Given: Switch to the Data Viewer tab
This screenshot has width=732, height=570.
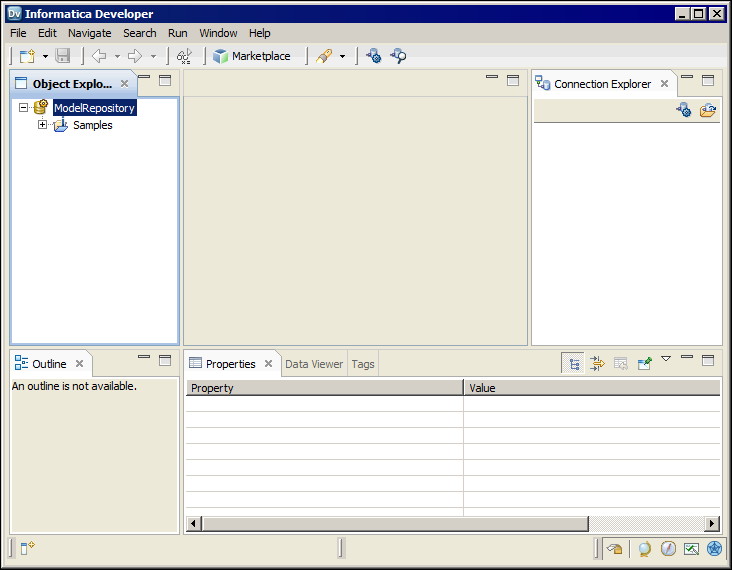Looking at the screenshot, I should coord(314,364).
